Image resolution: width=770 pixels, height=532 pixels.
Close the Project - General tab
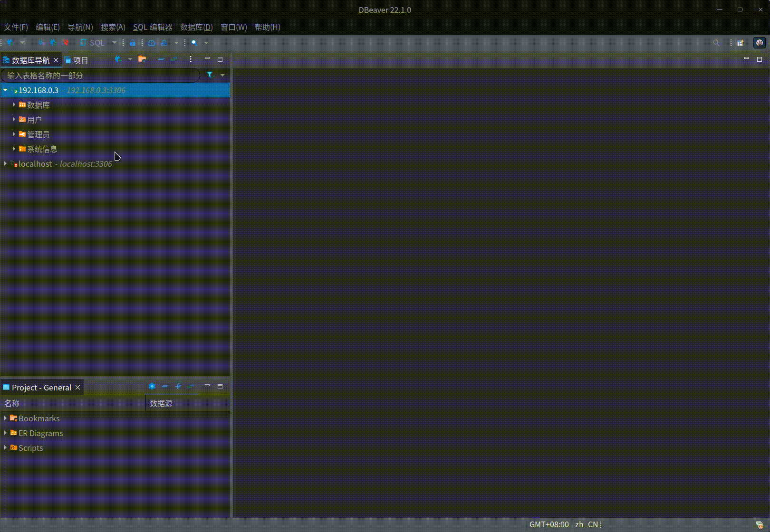tap(77, 388)
